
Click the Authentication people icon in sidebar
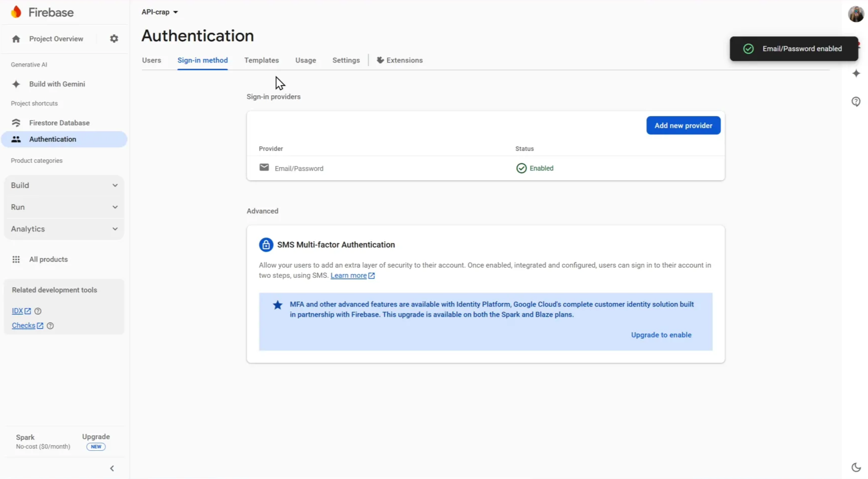[16, 139]
